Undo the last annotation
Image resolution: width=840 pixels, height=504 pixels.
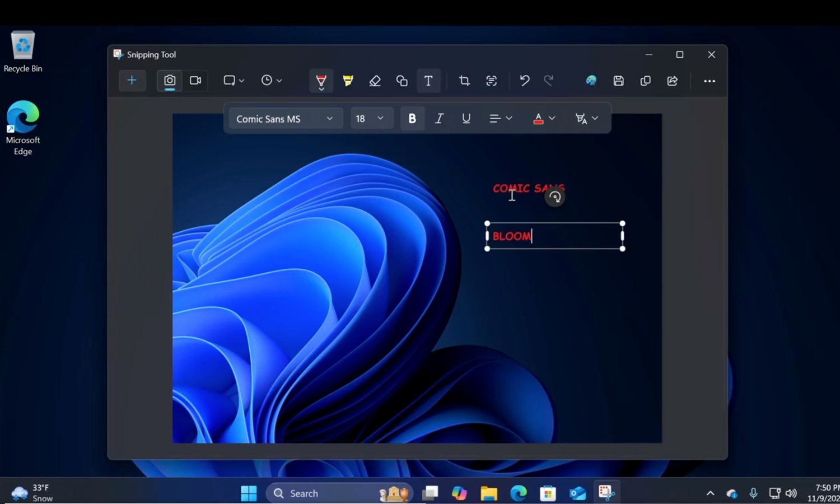(x=524, y=81)
